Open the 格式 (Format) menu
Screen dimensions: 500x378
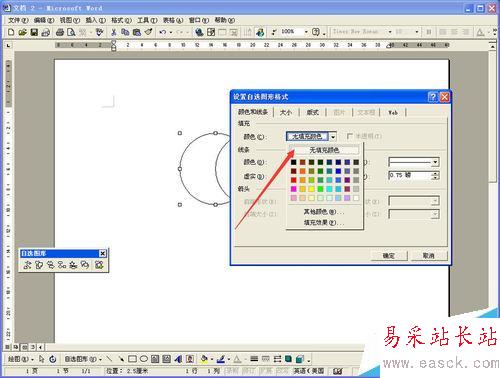tap(121, 20)
